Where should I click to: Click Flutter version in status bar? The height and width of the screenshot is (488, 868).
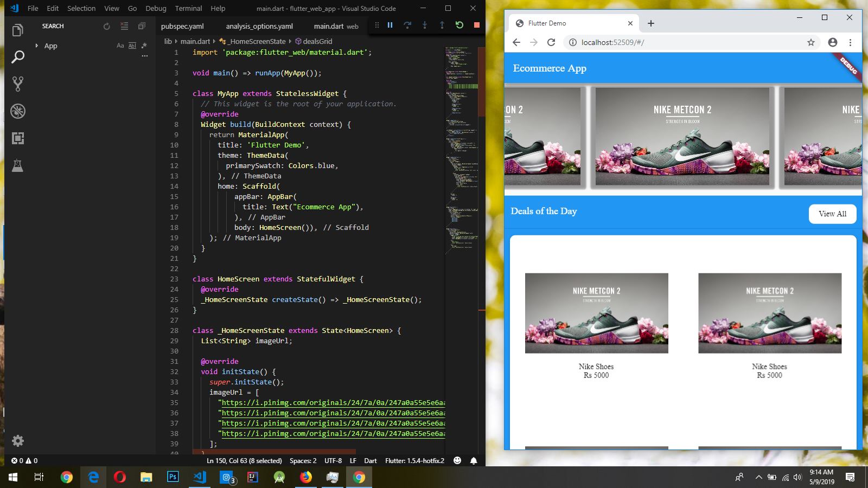[x=414, y=460]
